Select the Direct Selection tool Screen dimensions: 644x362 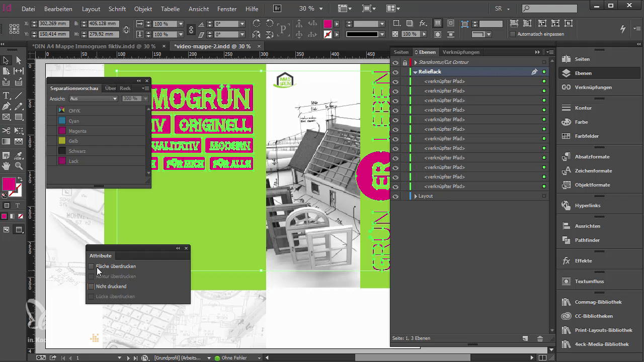[19, 60]
